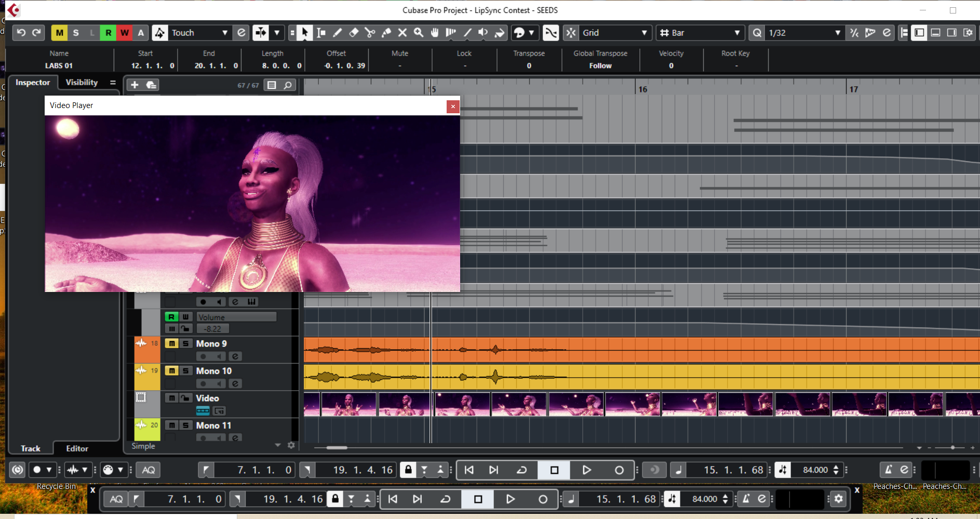
Task: Select the Zoom magnifier tool
Action: tap(418, 33)
